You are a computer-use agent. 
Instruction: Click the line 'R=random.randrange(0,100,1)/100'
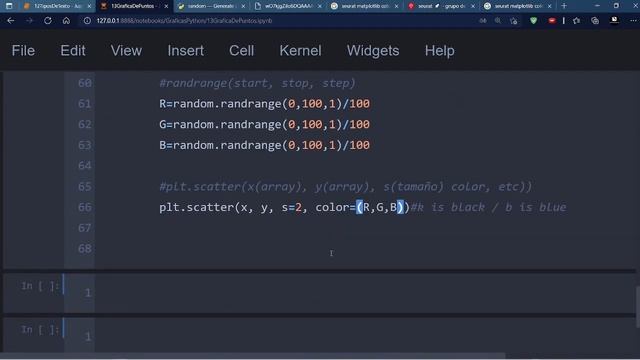tap(264, 104)
